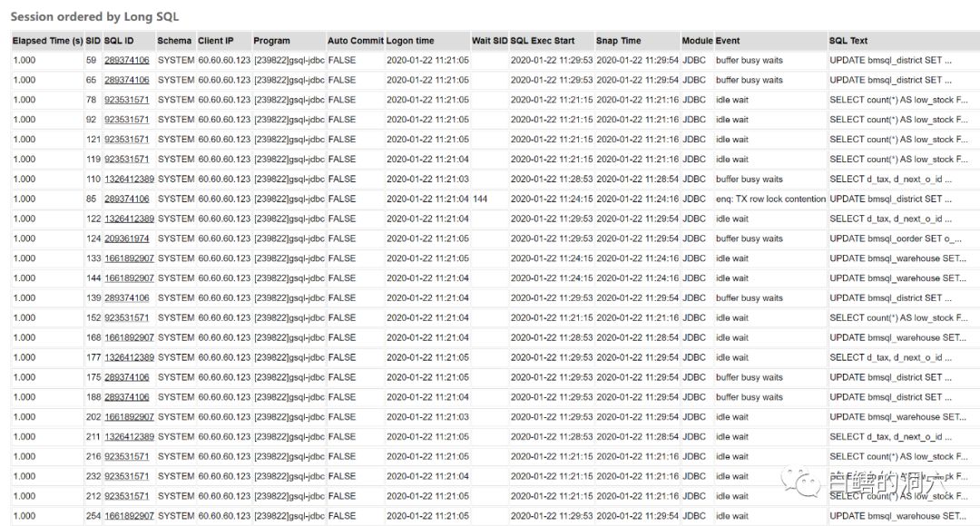Open SQL ID 1326412389 link for SID 122

pos(129,219)
